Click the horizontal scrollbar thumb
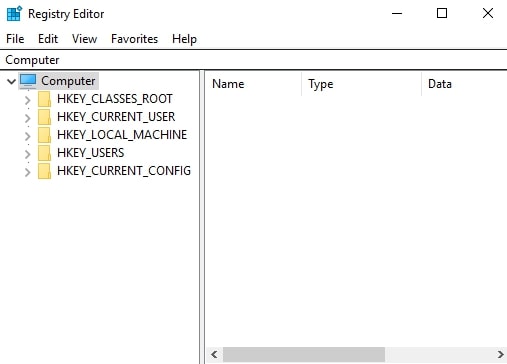 [x=304, y=354]
